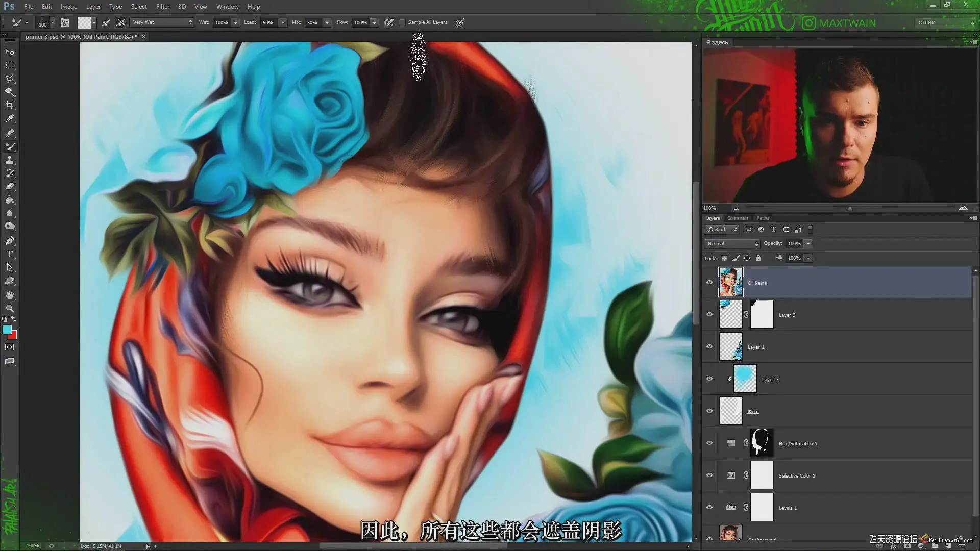Select the Crop tool

coord(10,105)
